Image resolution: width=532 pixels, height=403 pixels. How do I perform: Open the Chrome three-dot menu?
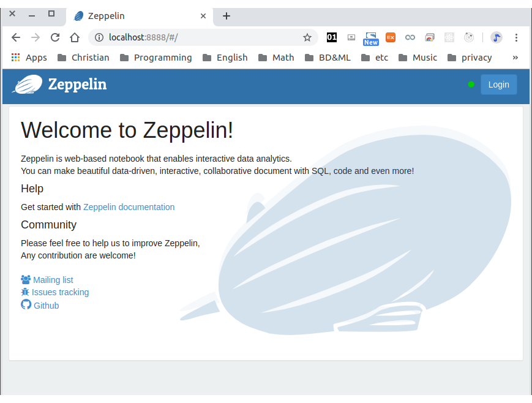(x=516, y=37)
